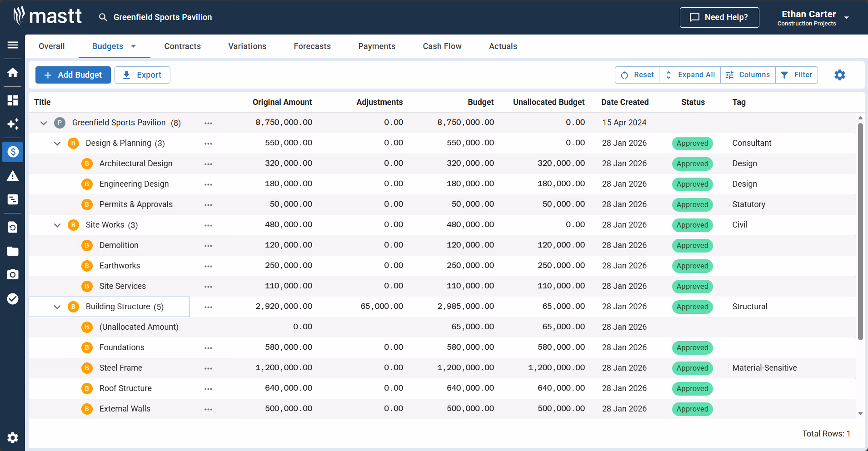
Task: Click the Export button
Action: [142, 74]
